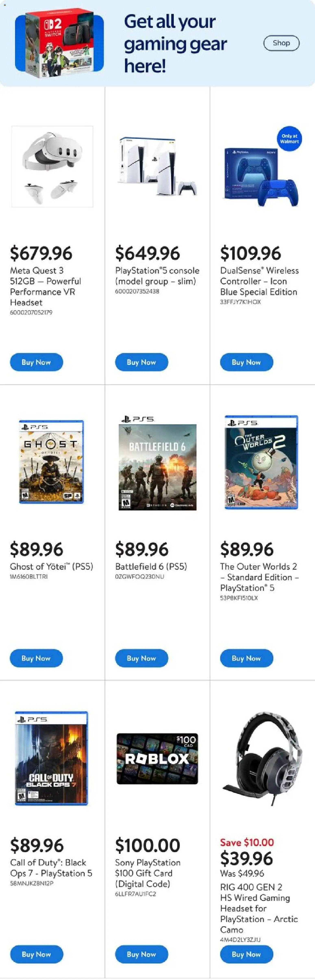Click Buy Now for the Roblox gift card
This screenshot has height=980, width=315.
pos(141,954)
